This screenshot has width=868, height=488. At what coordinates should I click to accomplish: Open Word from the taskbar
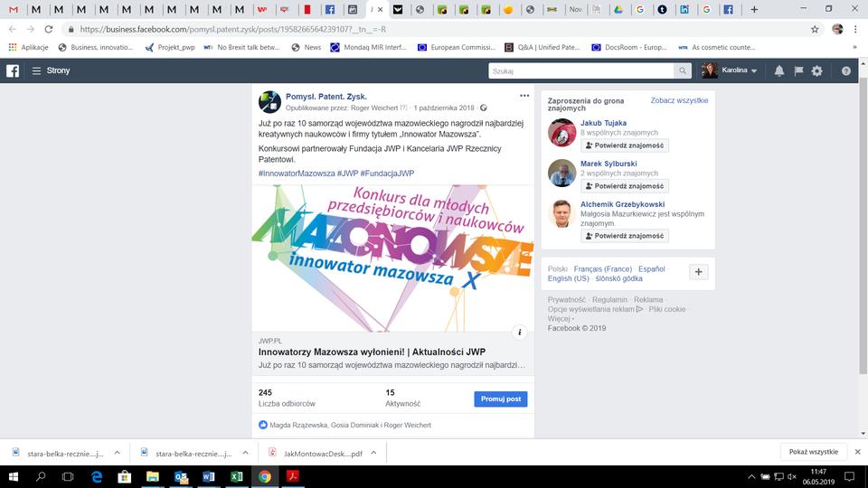(x=208, y=476)
